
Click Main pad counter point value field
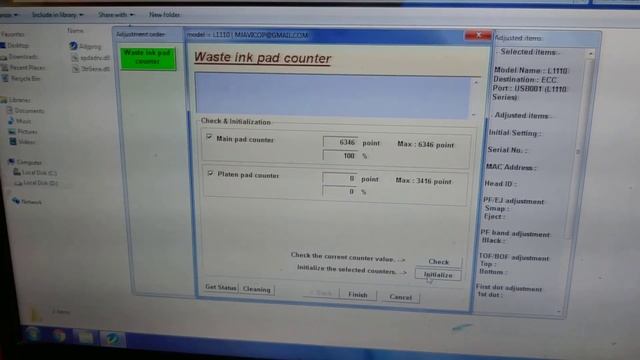click(x=340, y=142)
